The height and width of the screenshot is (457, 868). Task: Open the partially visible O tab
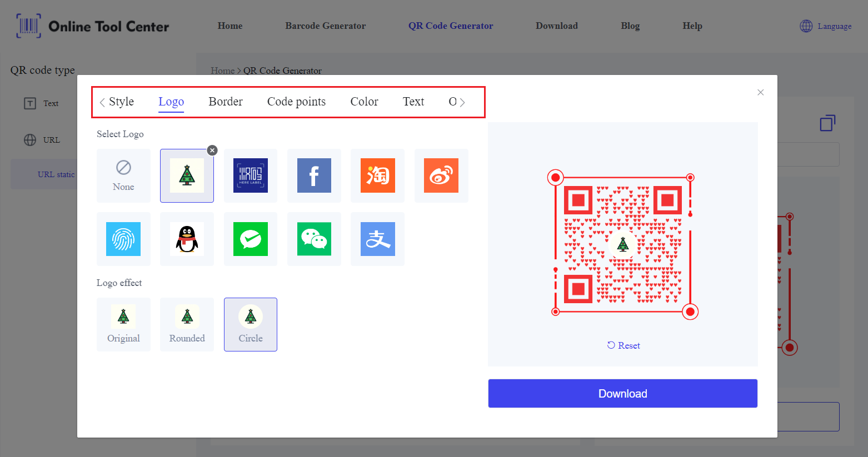point(452,102)
